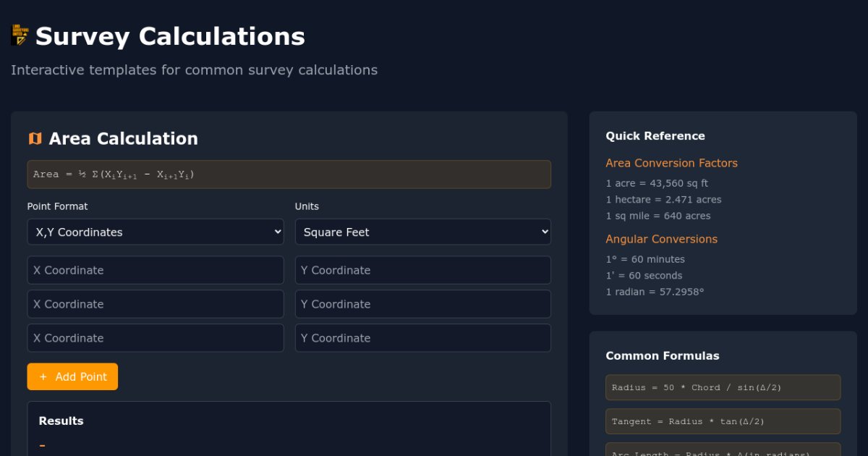Click the Area formula code box
This screenshot has width=868, height=456.
coord(289,174)
